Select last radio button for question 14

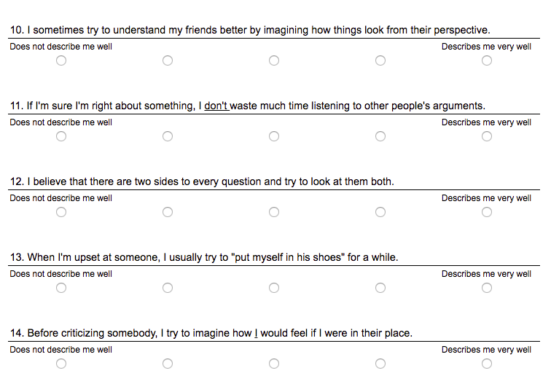487,364
